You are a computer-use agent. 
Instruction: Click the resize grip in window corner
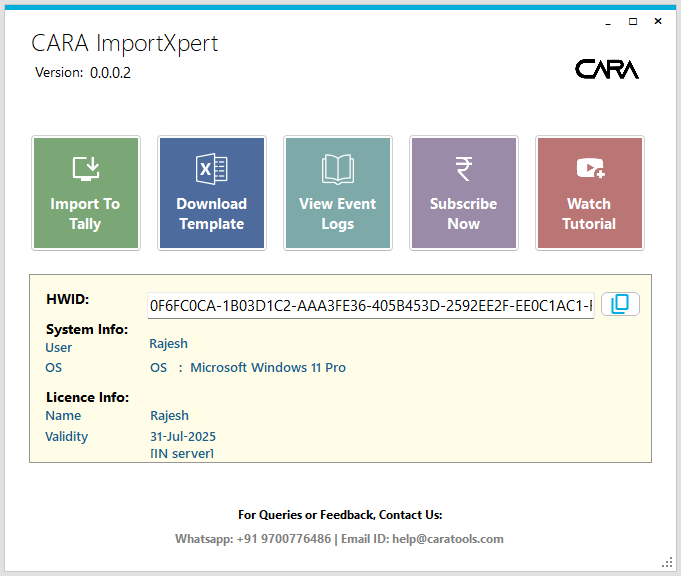668,562
